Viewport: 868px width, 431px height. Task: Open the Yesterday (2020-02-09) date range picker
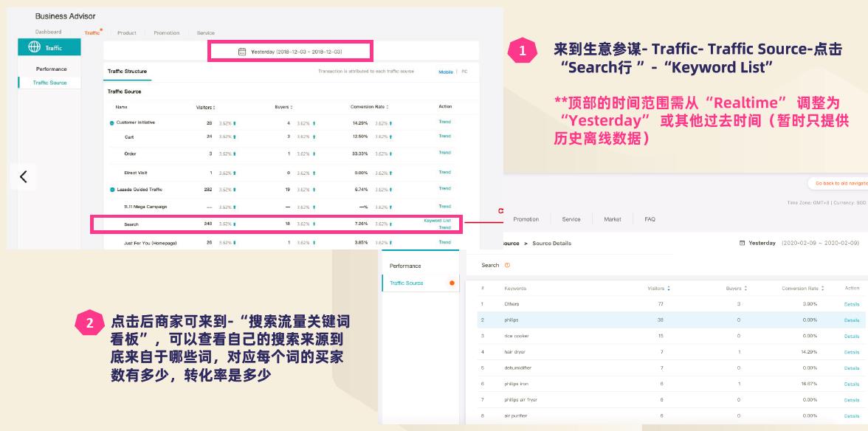click(799, 243)
